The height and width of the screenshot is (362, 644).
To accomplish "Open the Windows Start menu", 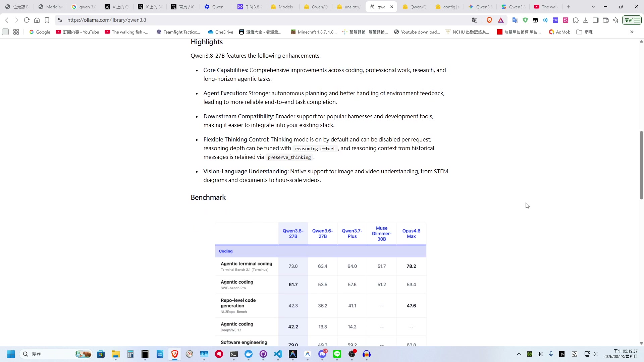I will (x=11, y=354).
